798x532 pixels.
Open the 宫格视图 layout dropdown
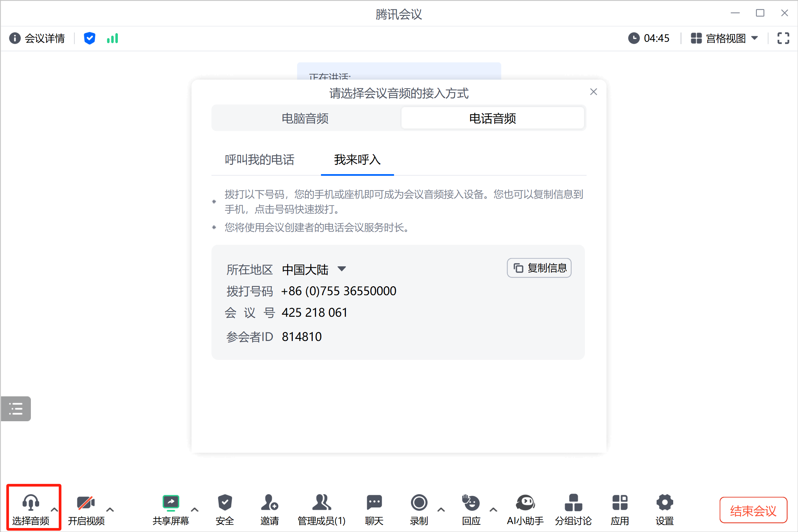point(725,38)
